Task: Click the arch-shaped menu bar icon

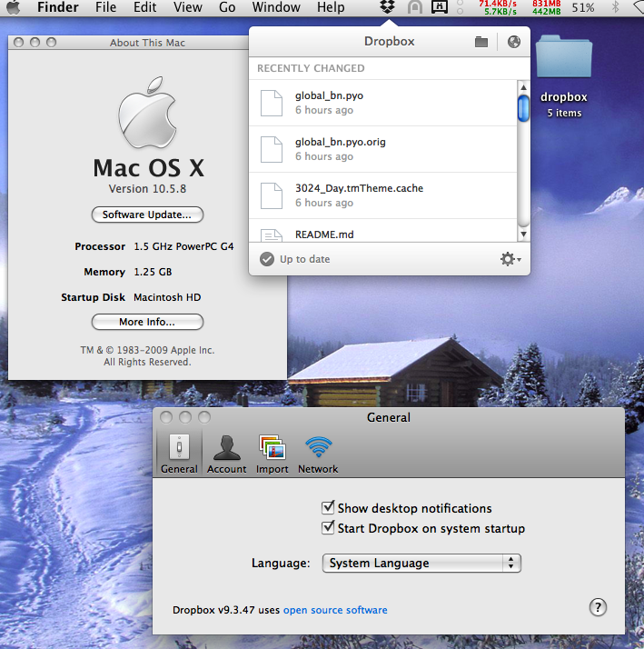Action: pos(415,7)
